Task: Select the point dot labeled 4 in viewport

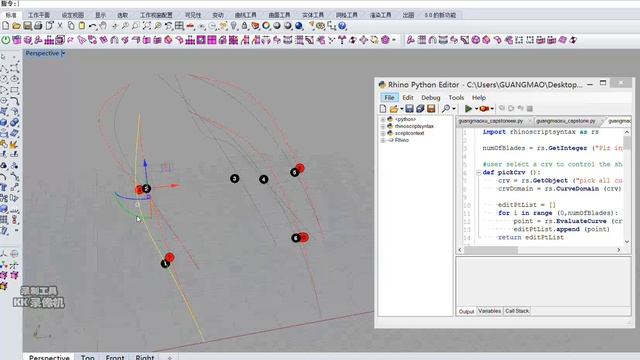Action: pyautogui.click(x=264, y=179)
